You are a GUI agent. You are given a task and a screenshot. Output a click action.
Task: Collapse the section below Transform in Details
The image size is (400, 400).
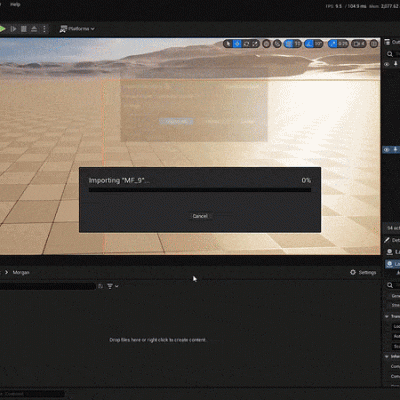387,356
